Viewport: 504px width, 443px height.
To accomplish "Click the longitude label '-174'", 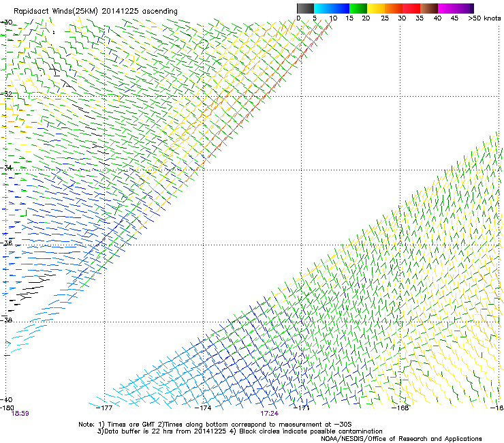I will click(x=203, y=408).
